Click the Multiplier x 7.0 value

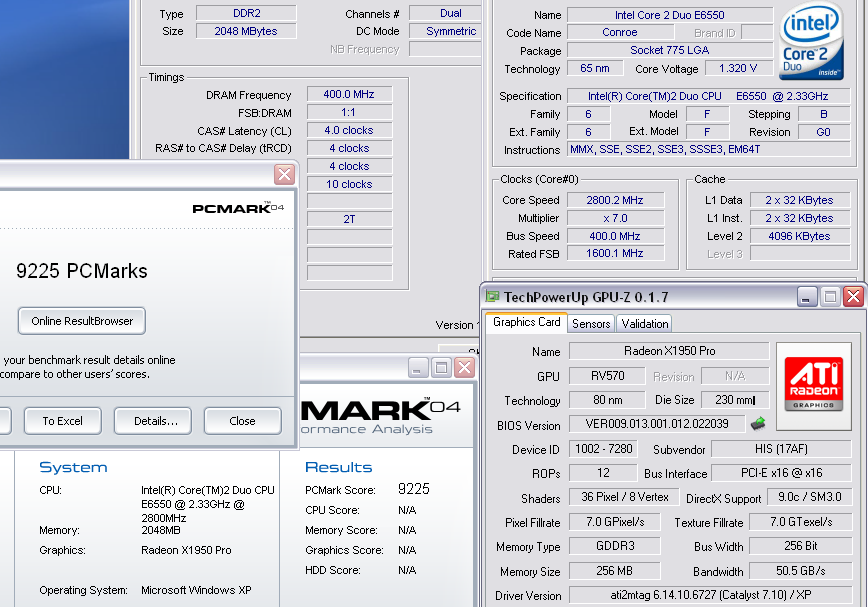point(615,218)
